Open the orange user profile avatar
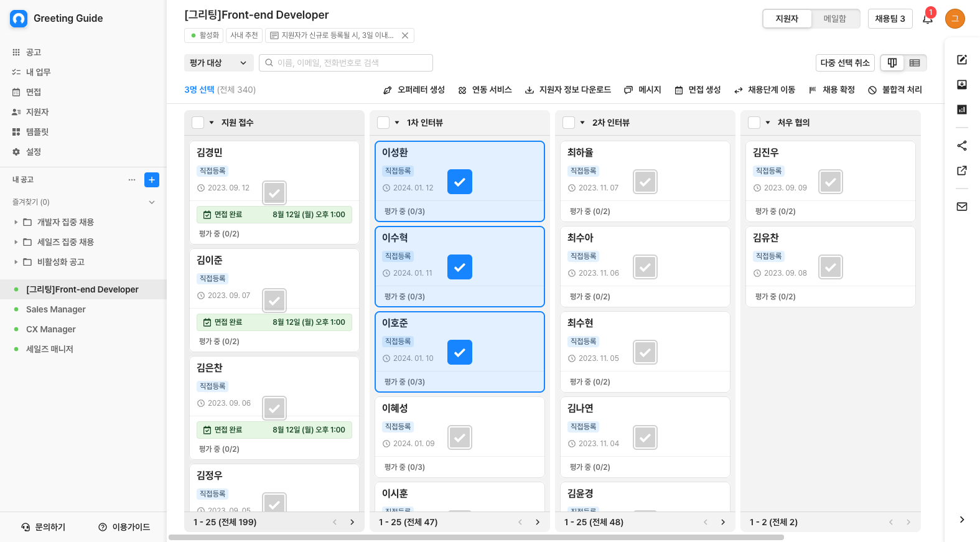Screen dimensions: 980x542 tap(954, 19)
